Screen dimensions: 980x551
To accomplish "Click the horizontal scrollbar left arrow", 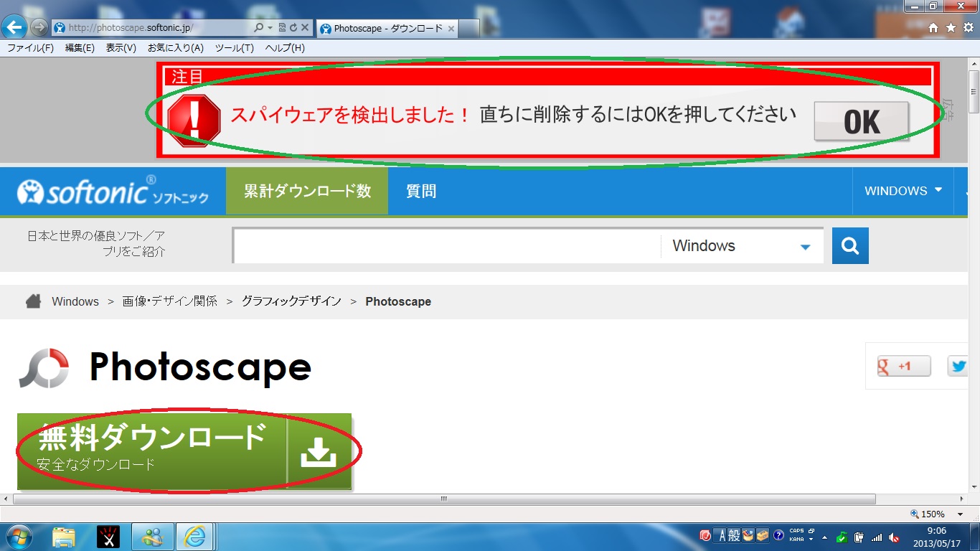I will pos(6,499).
